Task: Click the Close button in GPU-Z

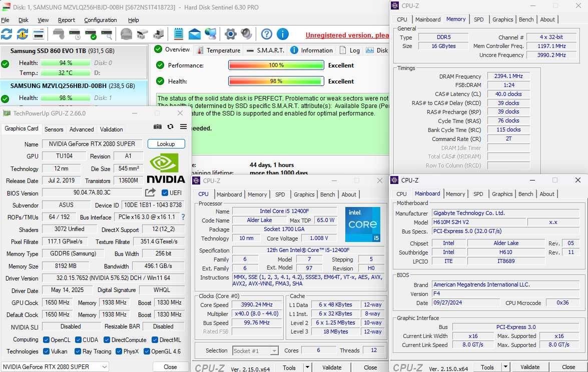Action: (x=170, y=367)
